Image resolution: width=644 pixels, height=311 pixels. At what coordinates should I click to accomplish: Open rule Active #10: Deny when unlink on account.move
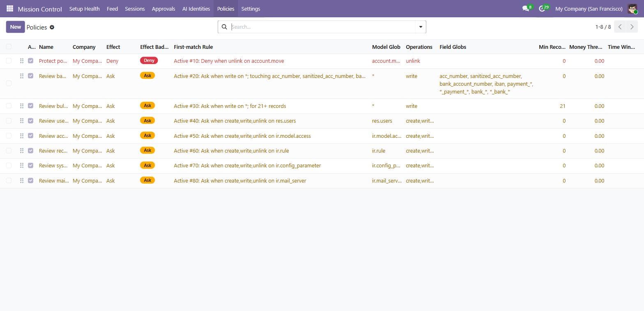[x=229, y=61]
